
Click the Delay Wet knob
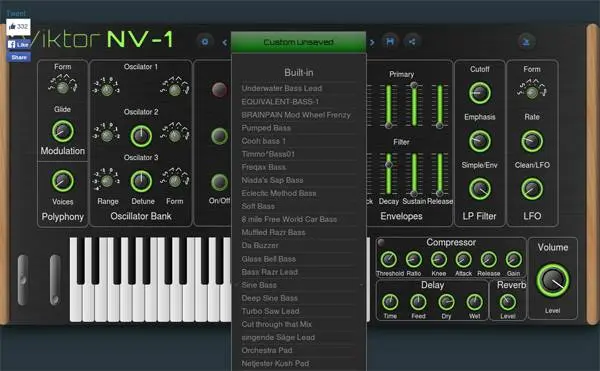(474, 302)
